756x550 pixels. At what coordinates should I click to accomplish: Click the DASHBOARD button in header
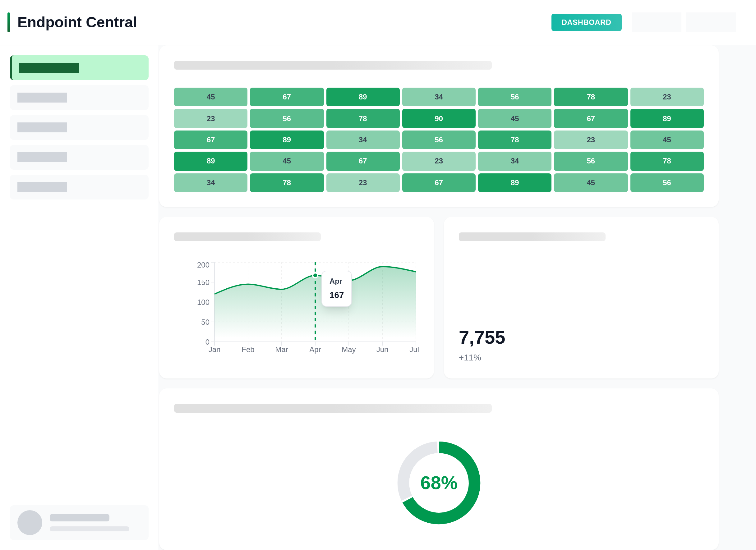pyautogui.click(x=586, y=22)
